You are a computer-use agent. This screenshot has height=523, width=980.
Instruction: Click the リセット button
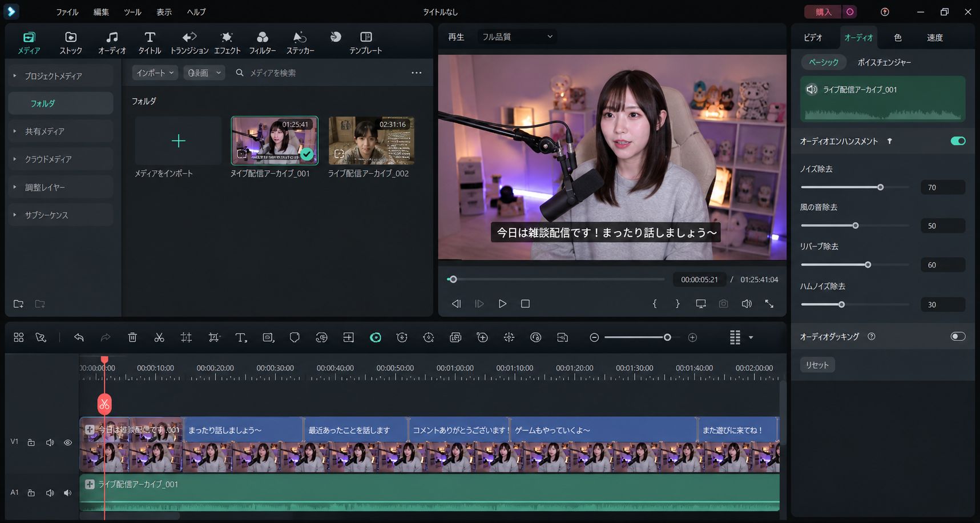(x=817, y=365)
